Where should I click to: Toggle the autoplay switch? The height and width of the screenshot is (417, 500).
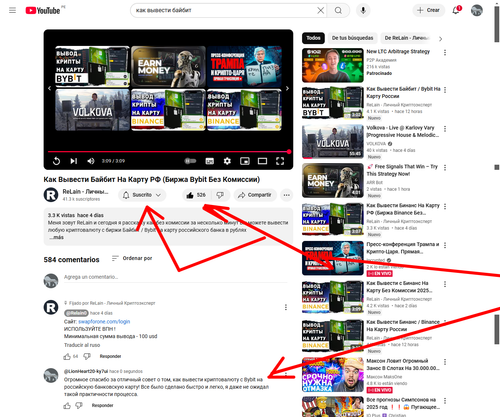point(190,161)
